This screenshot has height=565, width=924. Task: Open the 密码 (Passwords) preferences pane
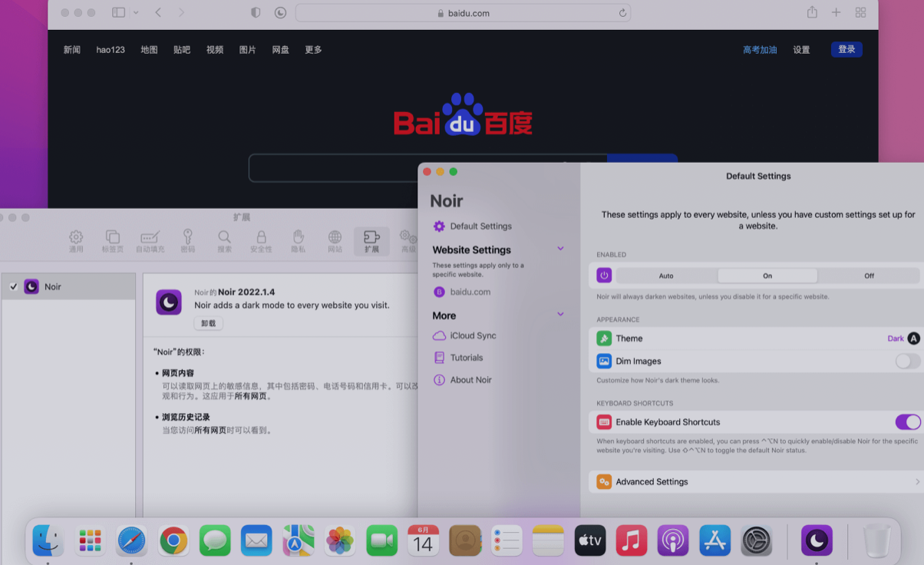187,240
